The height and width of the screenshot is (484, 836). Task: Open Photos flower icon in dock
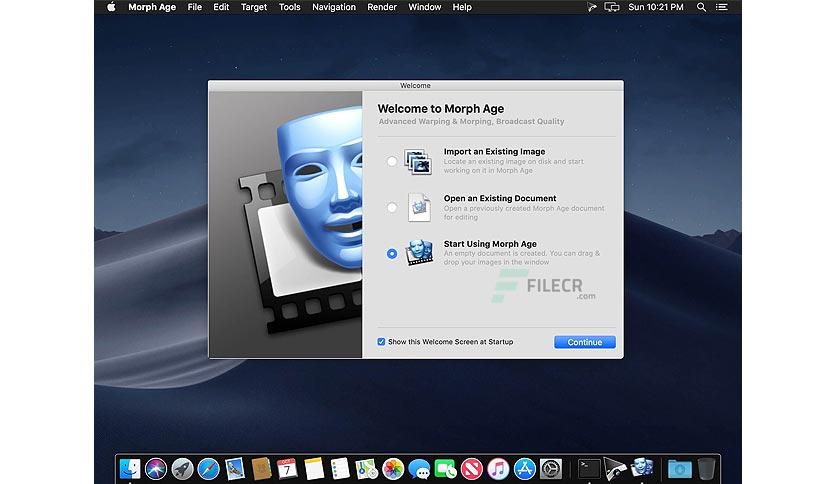(x=393, y=469)
